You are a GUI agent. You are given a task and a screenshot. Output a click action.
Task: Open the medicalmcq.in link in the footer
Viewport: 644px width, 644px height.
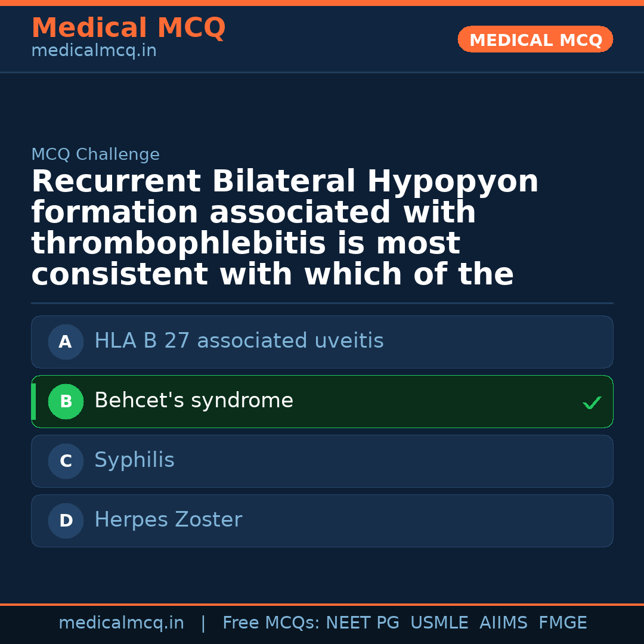tap(121, 623)
